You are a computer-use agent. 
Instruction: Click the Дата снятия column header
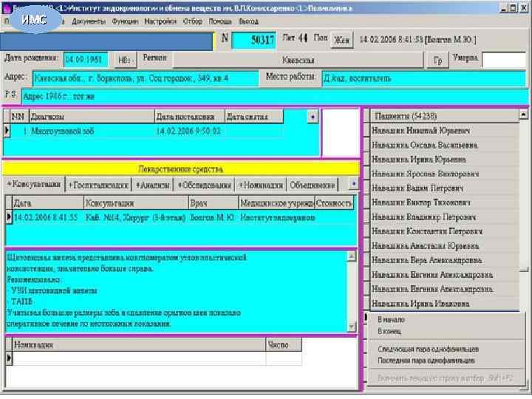253,117
